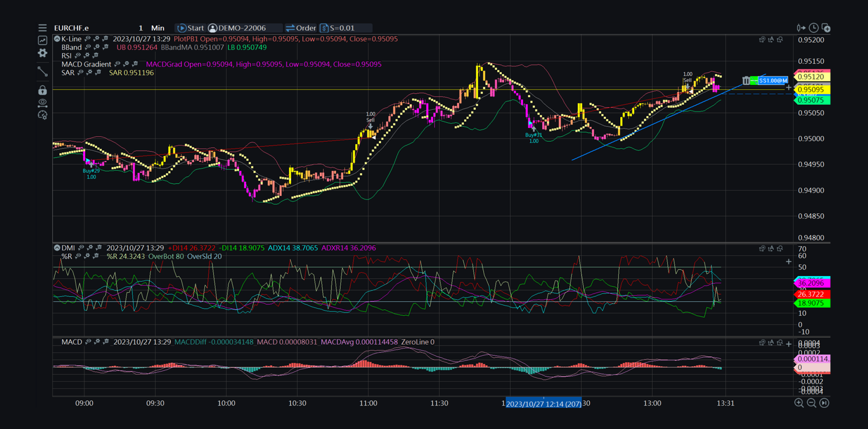868x429 pixels.
Task: Toggle MACD panel indicator visibility
Action: point(88,342)
